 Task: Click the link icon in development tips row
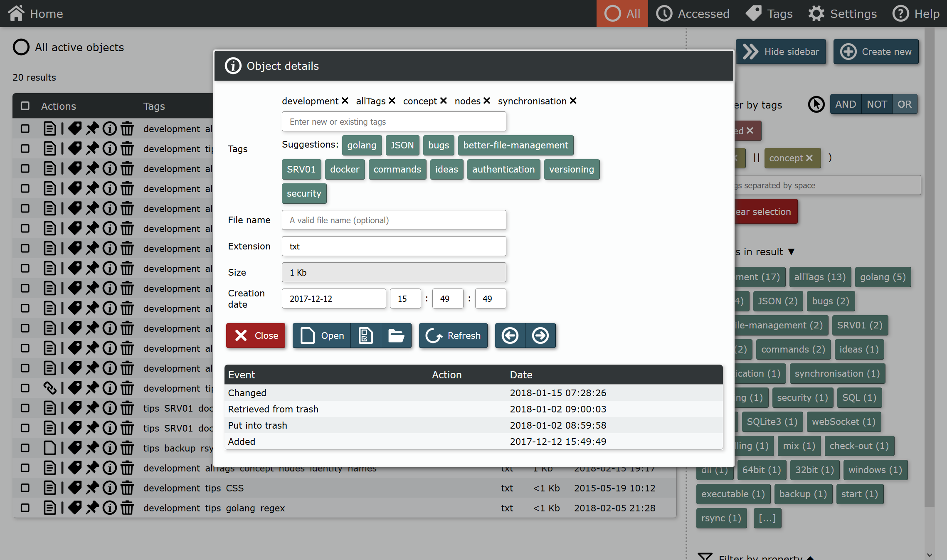pyautogui.click(x=50, y=388)
